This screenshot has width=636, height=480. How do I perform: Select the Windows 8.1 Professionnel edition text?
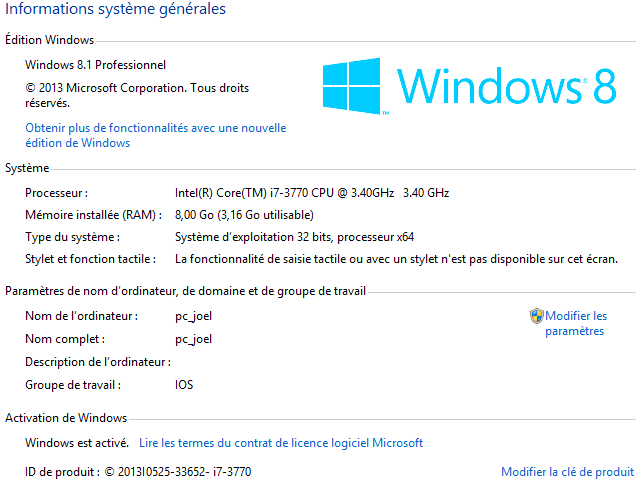[x=95, y=65]
